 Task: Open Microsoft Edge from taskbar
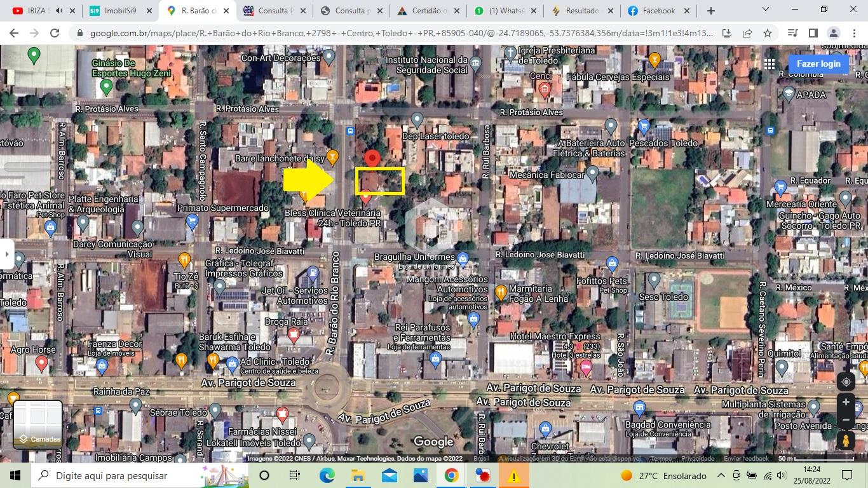point(327,475)
